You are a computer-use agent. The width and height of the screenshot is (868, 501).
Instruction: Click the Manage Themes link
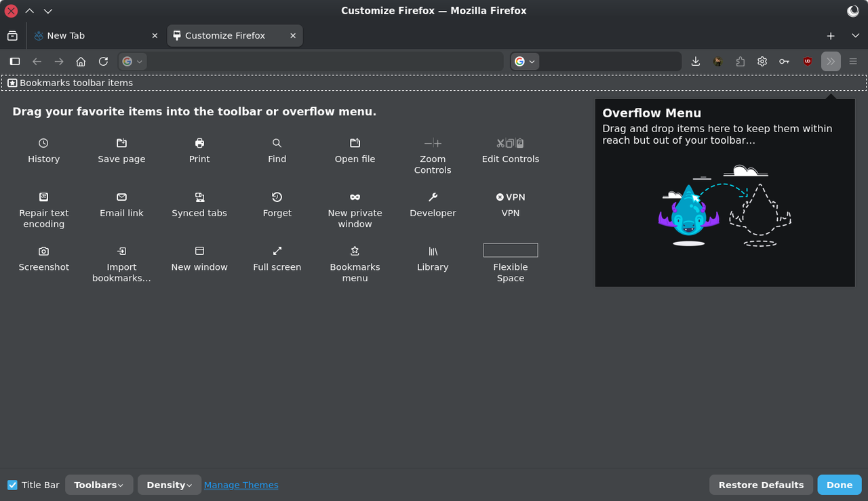point(241,485)
